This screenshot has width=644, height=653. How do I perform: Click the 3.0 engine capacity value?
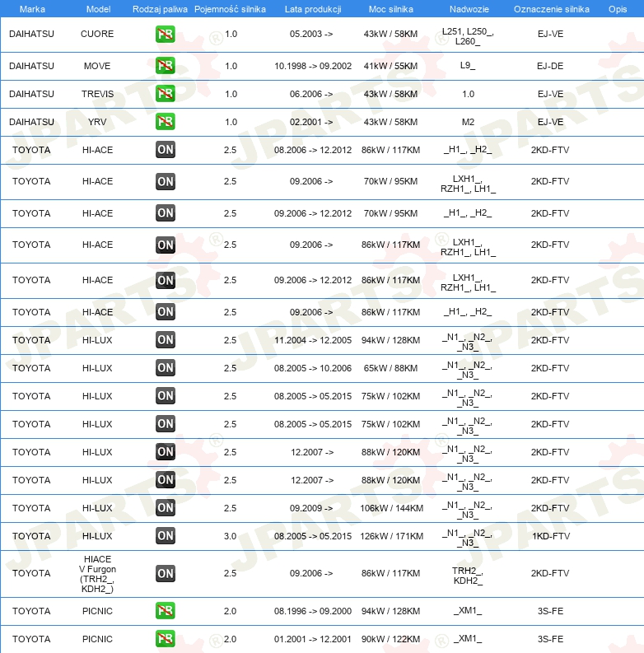tap(230, 535)
